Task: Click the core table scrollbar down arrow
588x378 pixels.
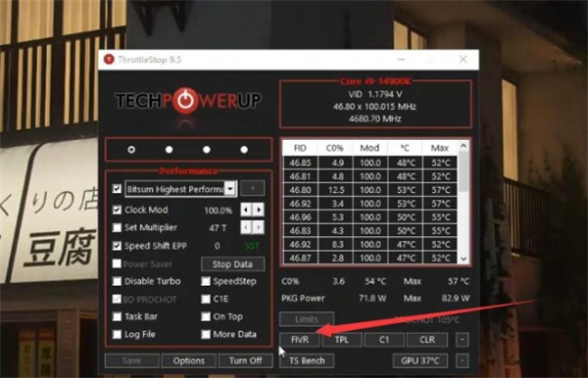Action: tap(464, 259)
